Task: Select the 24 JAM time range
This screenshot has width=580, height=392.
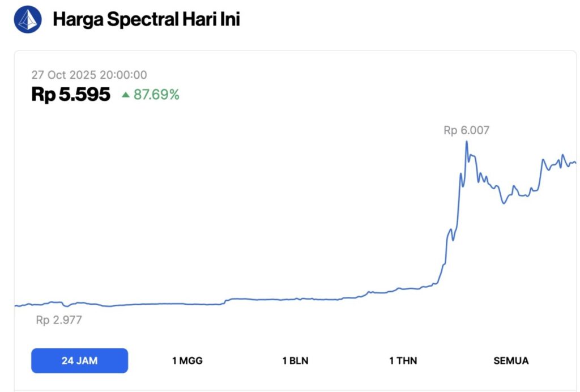Action: click(x=80, y=360)
